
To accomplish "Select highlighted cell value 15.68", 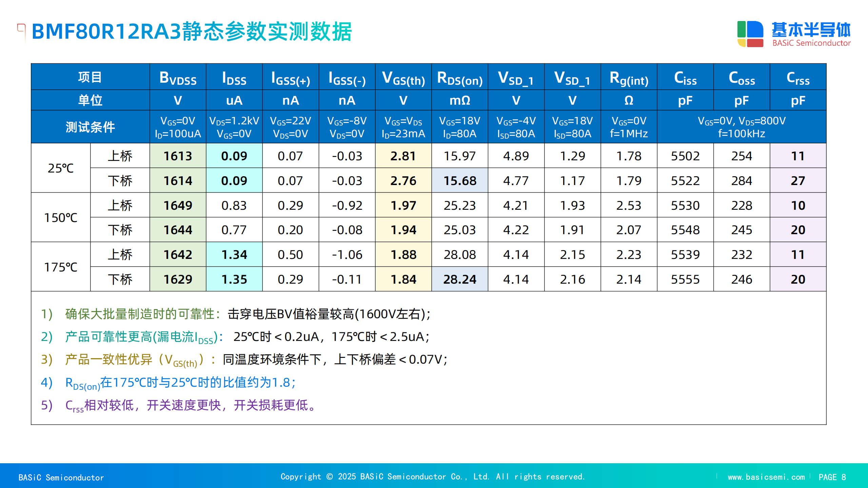I will coord(459,181).
